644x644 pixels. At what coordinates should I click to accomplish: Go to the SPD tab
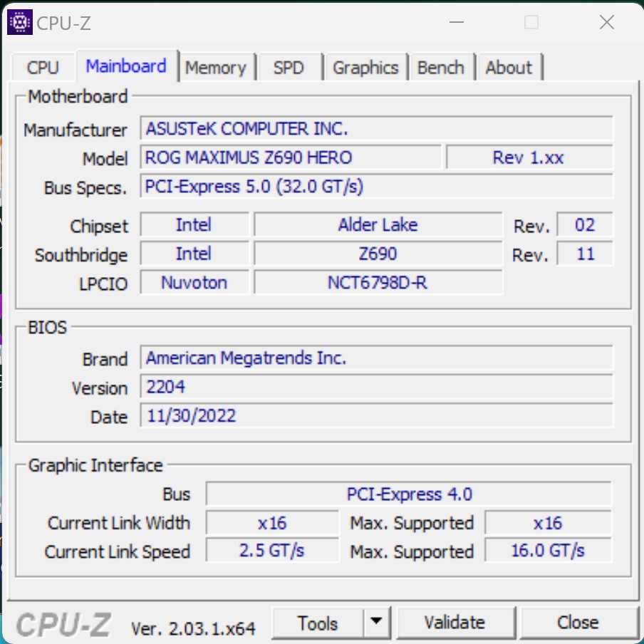289,68
